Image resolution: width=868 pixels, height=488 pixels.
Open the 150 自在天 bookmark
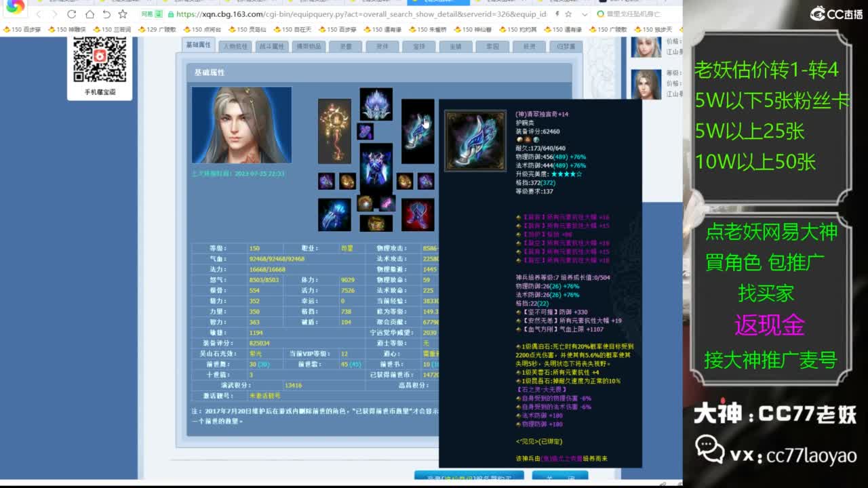click(292, 29)
